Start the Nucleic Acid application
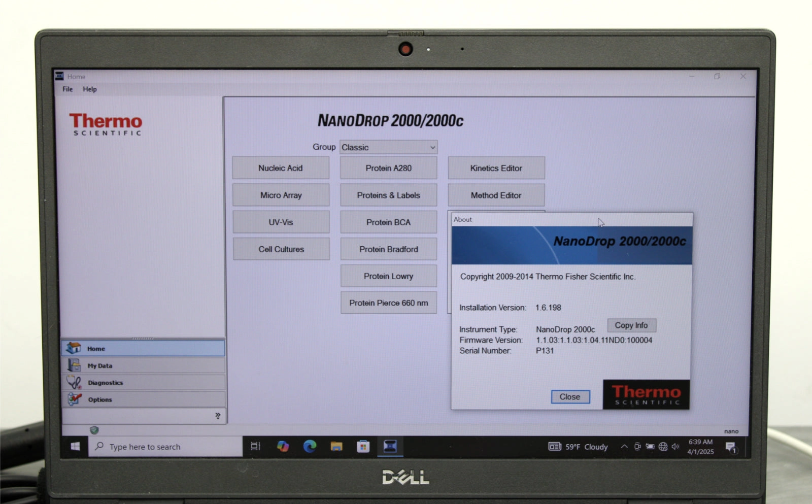 point(281,168)
